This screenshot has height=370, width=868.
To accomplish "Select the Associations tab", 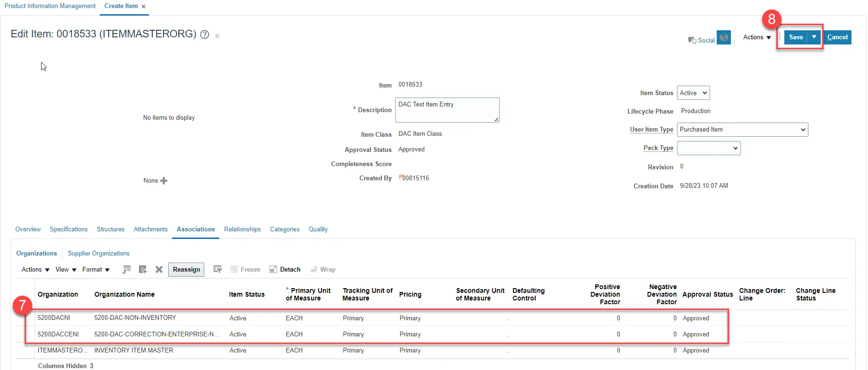I will click(196, 229).
